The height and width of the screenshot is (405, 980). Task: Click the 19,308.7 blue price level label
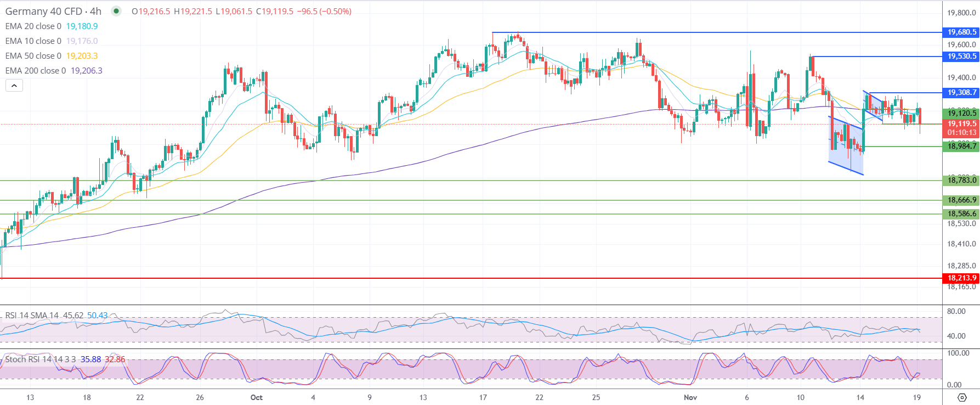961,93
